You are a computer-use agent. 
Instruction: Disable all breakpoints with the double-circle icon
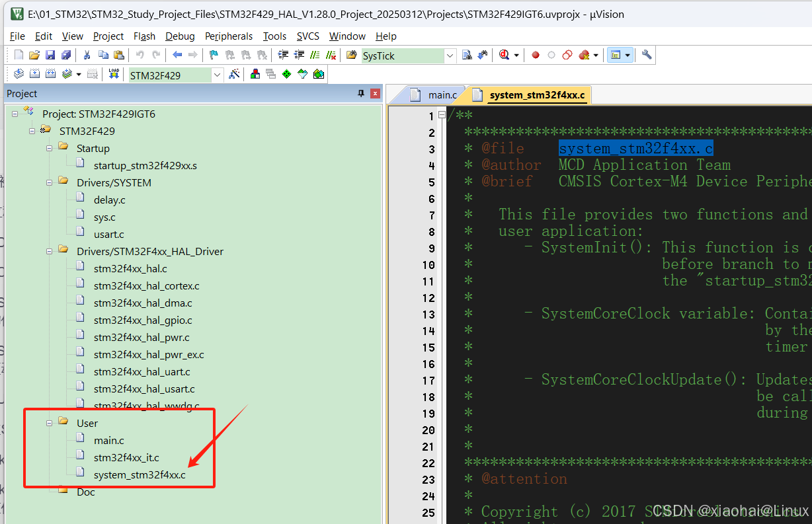click(567, 56)
